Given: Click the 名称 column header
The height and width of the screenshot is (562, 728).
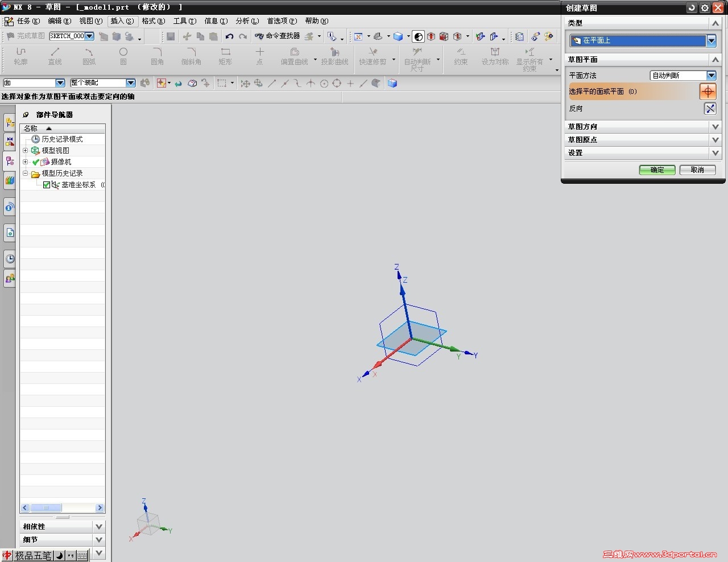Looking at the screenshot, I should 63,129.
